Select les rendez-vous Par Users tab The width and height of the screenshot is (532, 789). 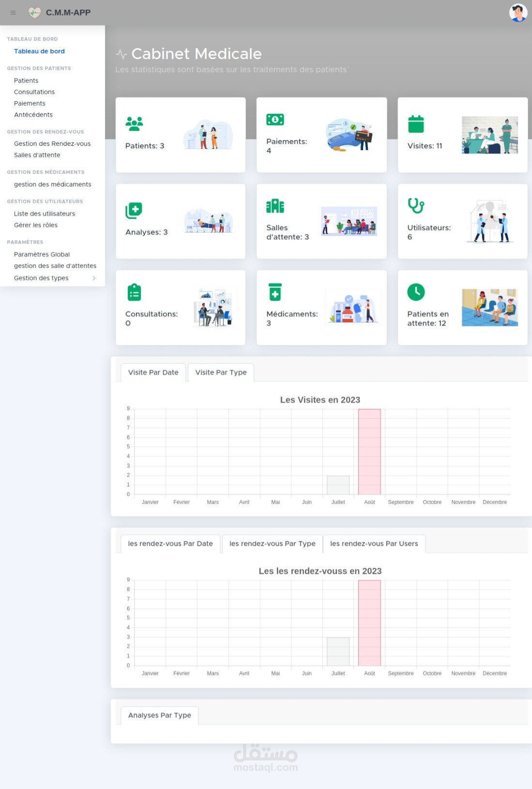374,544
